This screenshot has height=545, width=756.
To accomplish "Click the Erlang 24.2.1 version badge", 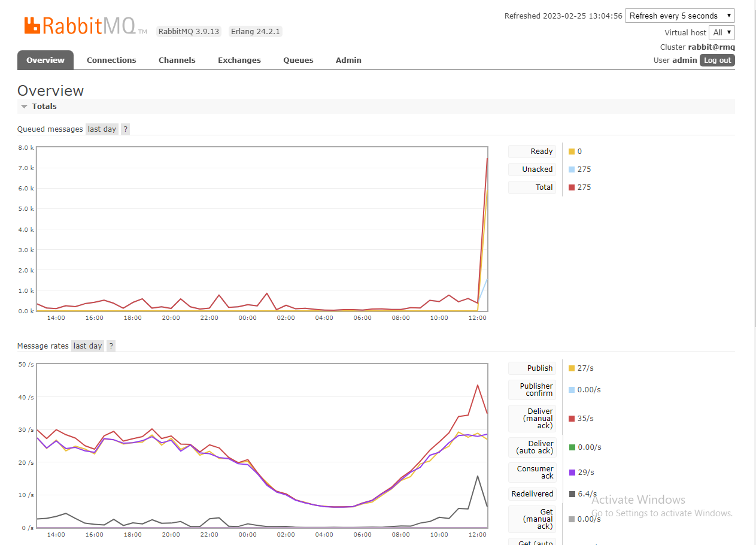I will (x=256, y=31).
